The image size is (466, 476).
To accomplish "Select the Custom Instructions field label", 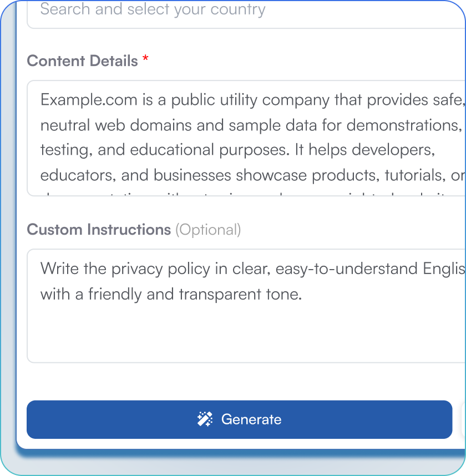I will 98,229.
